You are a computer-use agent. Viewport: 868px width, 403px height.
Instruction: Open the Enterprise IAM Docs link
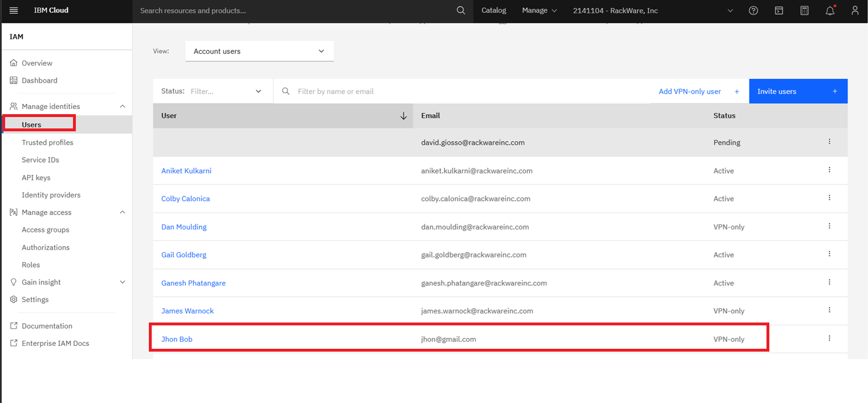tap(55, 343)
